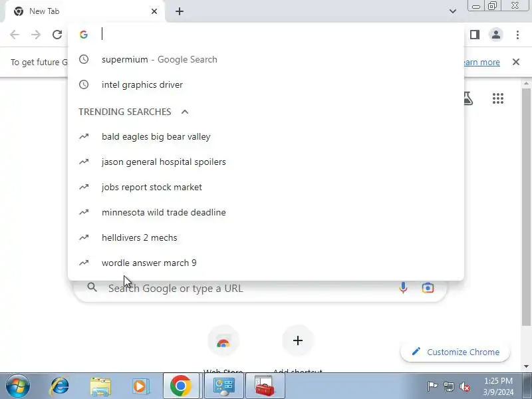Image resolution: width=532 pixels, height=399 pixels.
Task: Choose the intel graphics driver suggestion
Action: pyautogui.click(x=266, y=85)
